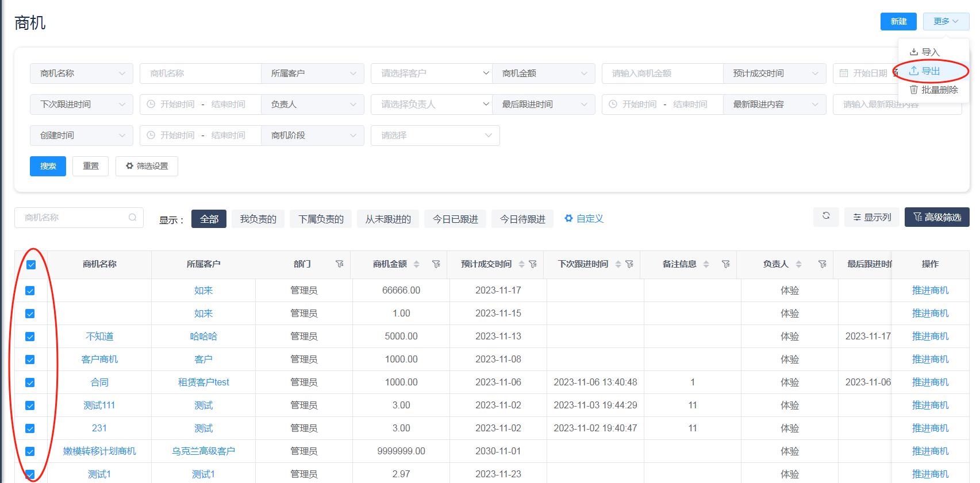
Task: Click the refresh icon above the table
Action: click(826, 217)
